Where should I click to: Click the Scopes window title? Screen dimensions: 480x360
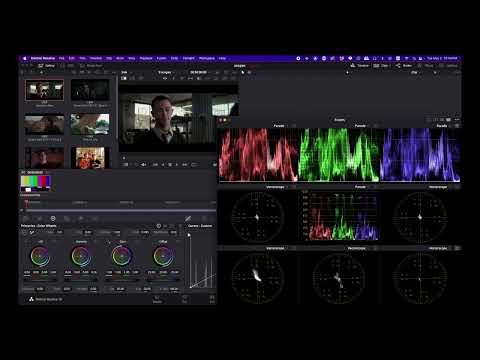[x=339, y=120]
